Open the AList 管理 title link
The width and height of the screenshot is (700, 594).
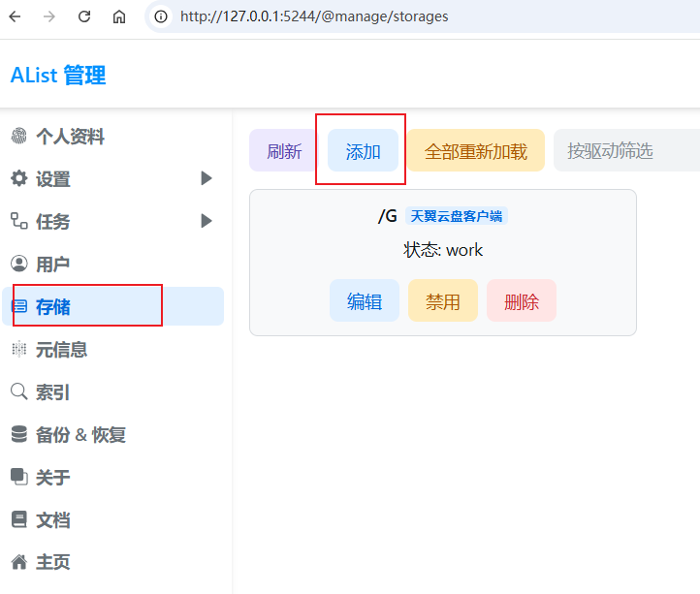pyautogui.click(x=58, y=75)
